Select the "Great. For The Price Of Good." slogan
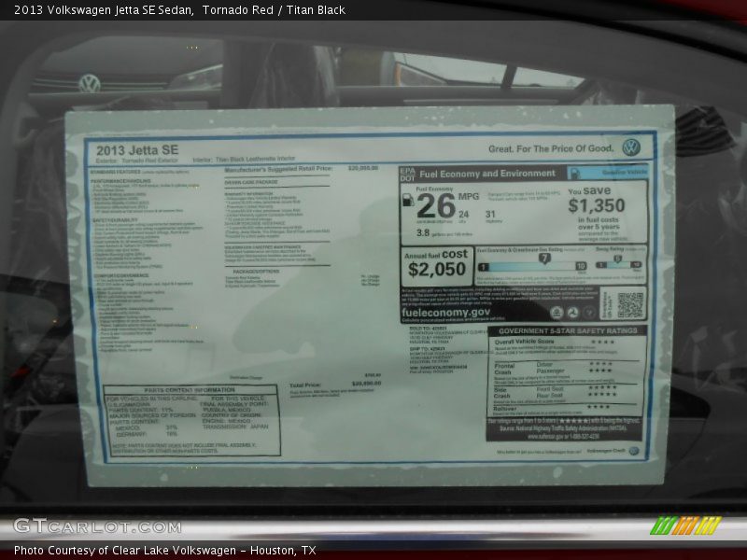This screenshot has width=747, height=560. point(551,148)
